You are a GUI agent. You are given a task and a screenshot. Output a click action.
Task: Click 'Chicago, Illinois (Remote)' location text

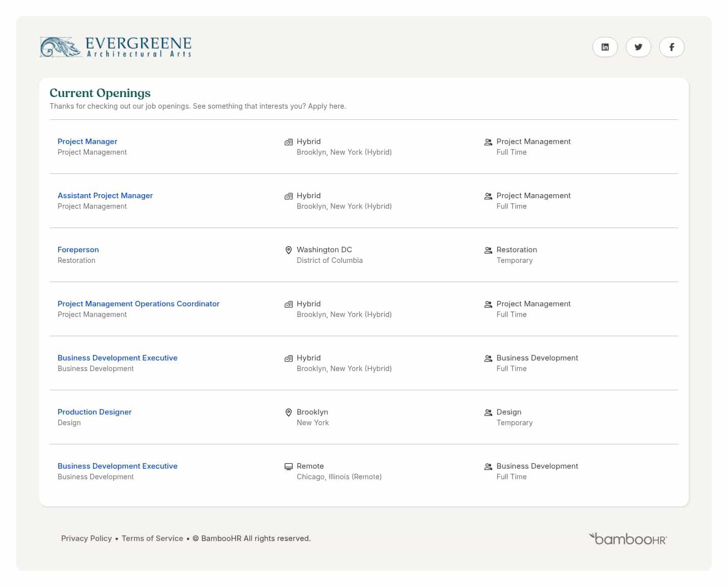(339, 477)
